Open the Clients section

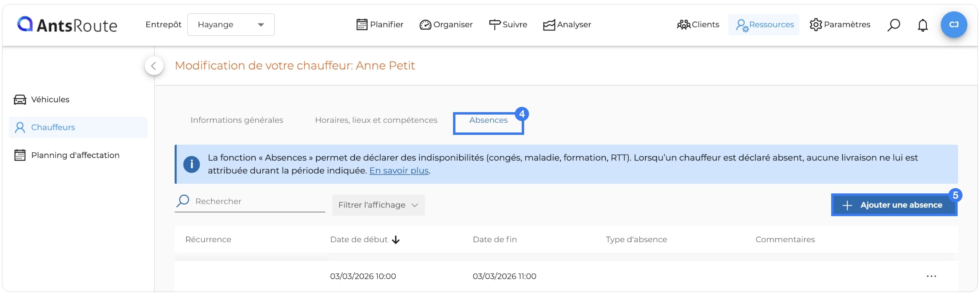[x=698, y=25]
